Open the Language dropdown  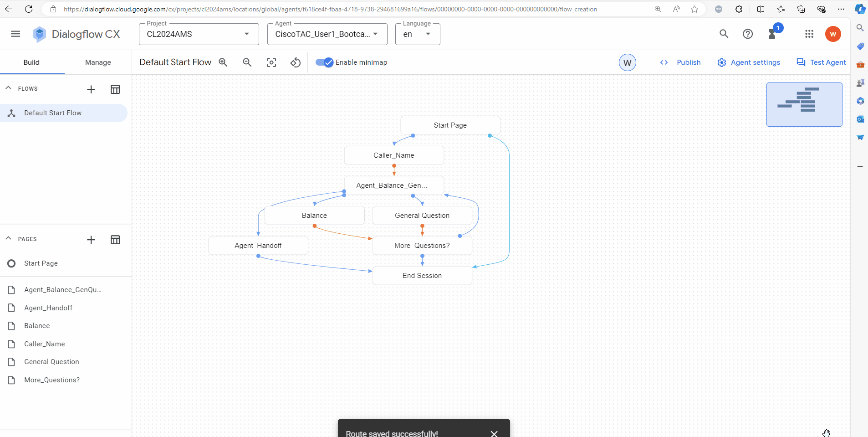[418, 34]
